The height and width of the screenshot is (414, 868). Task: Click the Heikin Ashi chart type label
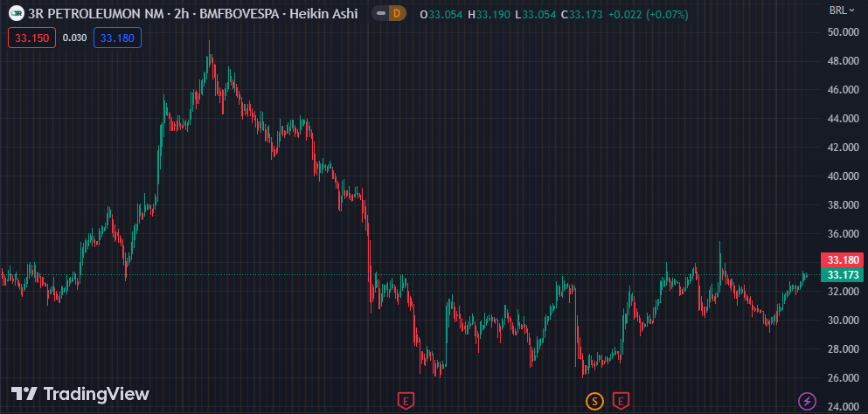[x=323, y=14]
